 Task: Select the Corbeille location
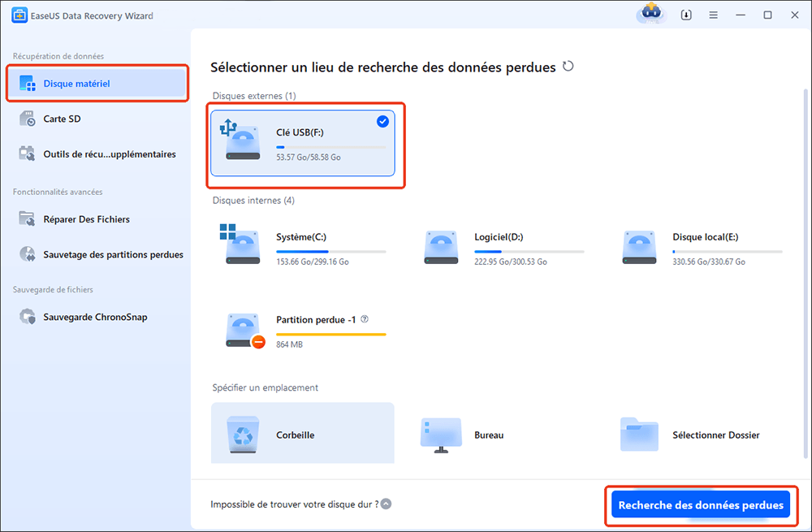(302, 433)
